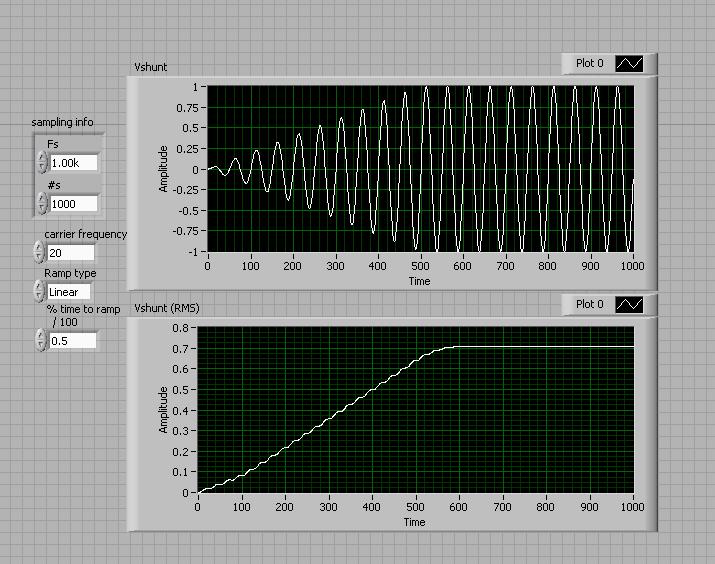Click the % time to ramp / 100 label
Viewport: 715px width, 564px height.
pyautogui.click(x=83, y=316)
